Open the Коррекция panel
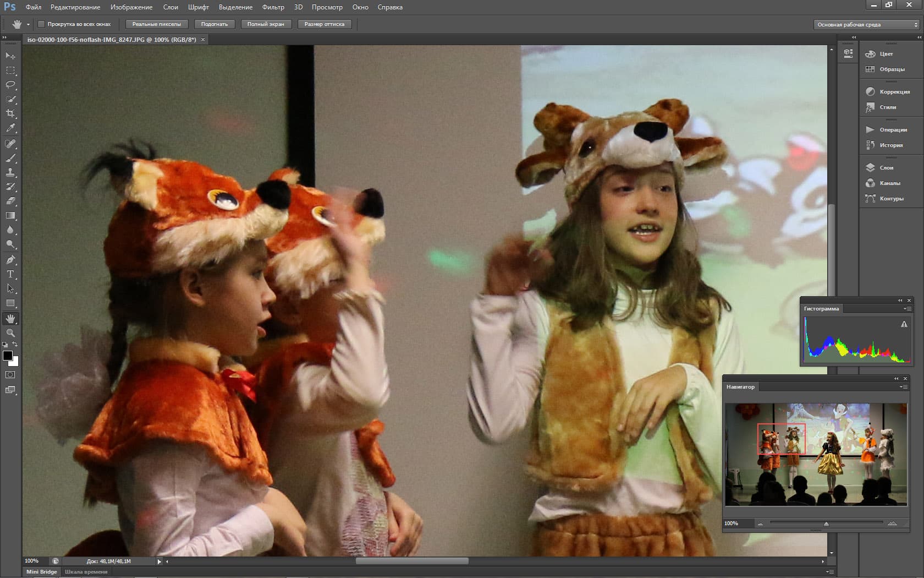The image size is (924, 578). pyautogui.click(x=894, y=92)
